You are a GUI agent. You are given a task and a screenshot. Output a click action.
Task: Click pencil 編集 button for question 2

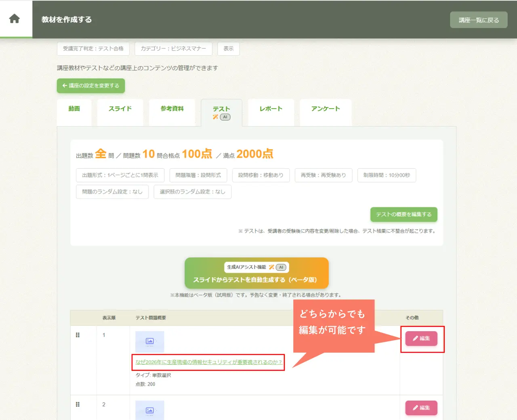[421, 408]
